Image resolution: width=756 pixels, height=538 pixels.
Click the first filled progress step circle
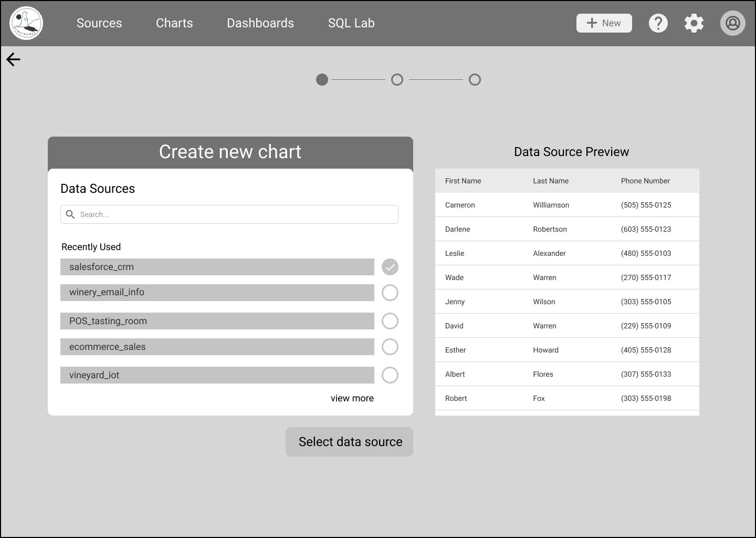click(x=322, y=80)
